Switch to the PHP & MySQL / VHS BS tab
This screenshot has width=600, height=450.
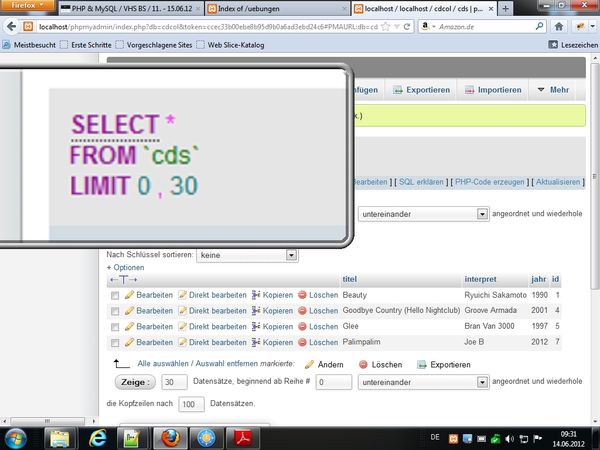[x=131, y=8]
